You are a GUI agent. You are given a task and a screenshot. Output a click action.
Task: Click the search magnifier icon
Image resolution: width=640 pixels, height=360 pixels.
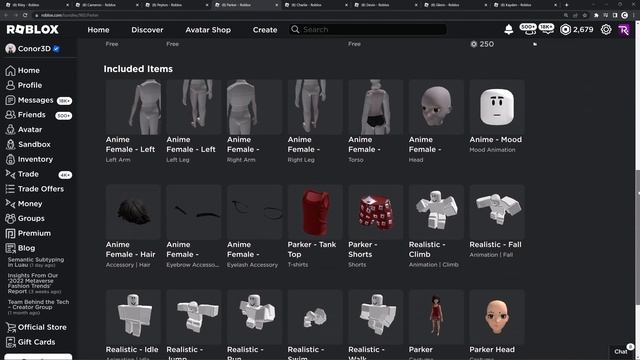(295, 29)
